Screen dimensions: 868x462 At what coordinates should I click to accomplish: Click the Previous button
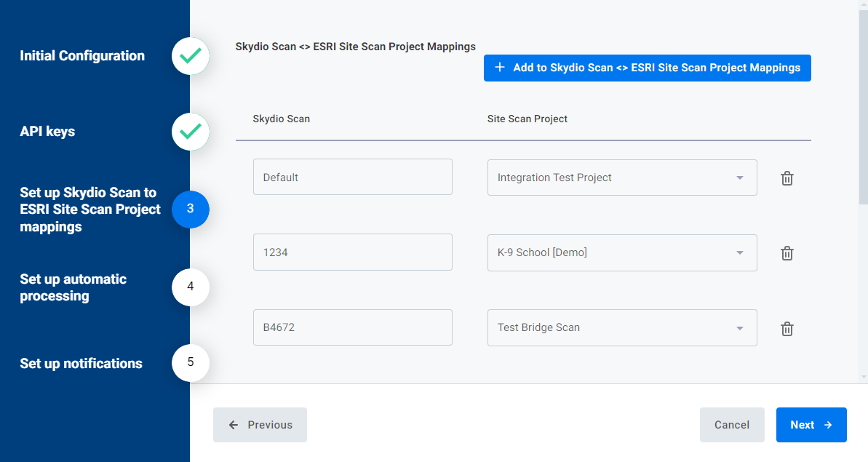[x=260, y=425]
